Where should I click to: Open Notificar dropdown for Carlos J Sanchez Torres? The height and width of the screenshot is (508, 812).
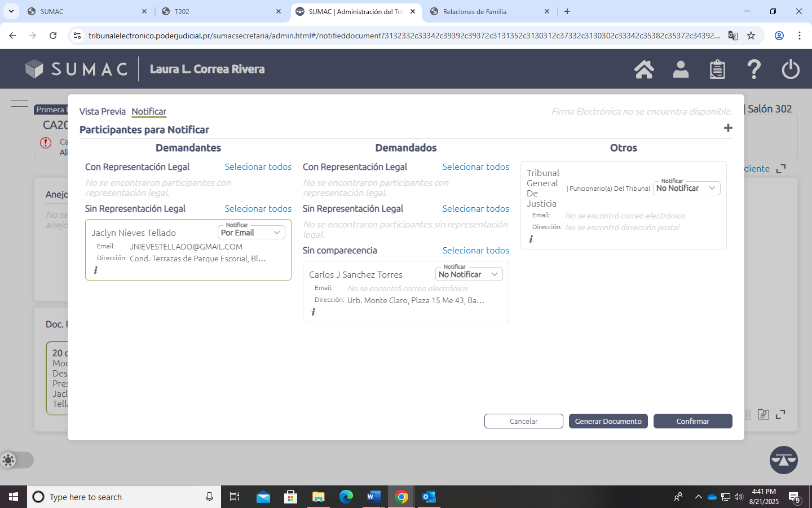[469, 274]
